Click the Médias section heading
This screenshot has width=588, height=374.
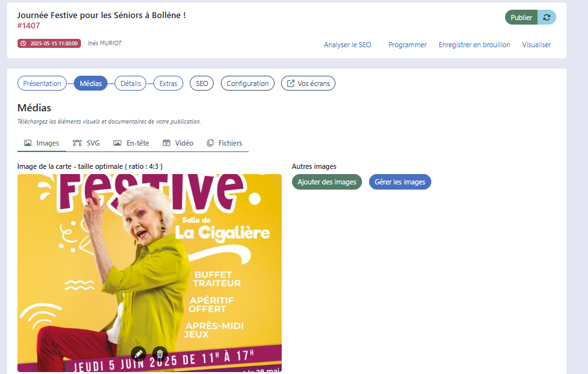34,107
